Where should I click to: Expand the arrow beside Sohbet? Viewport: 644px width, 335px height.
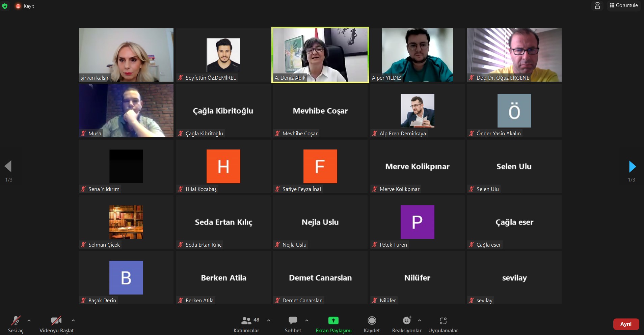307,320
